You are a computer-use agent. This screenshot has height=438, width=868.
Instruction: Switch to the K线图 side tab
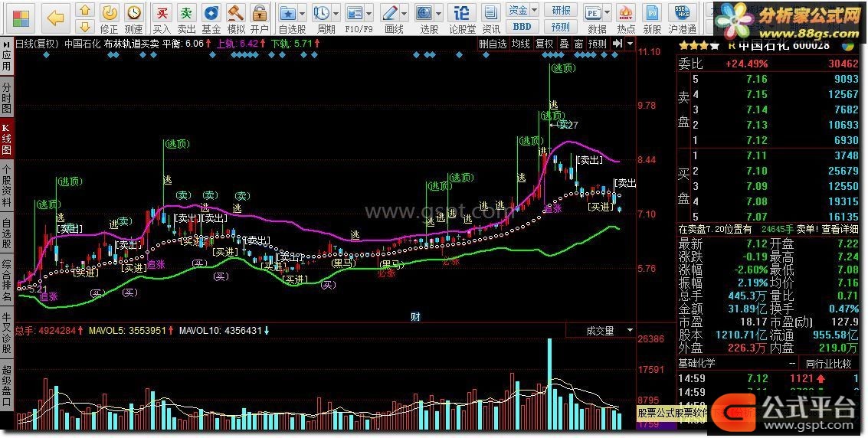click(6, 139)
